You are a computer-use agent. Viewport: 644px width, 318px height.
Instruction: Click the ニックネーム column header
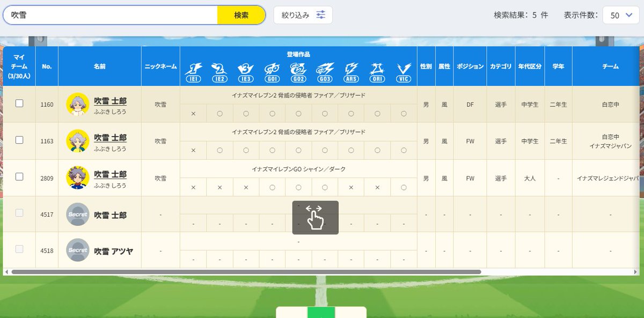[160, 66]
